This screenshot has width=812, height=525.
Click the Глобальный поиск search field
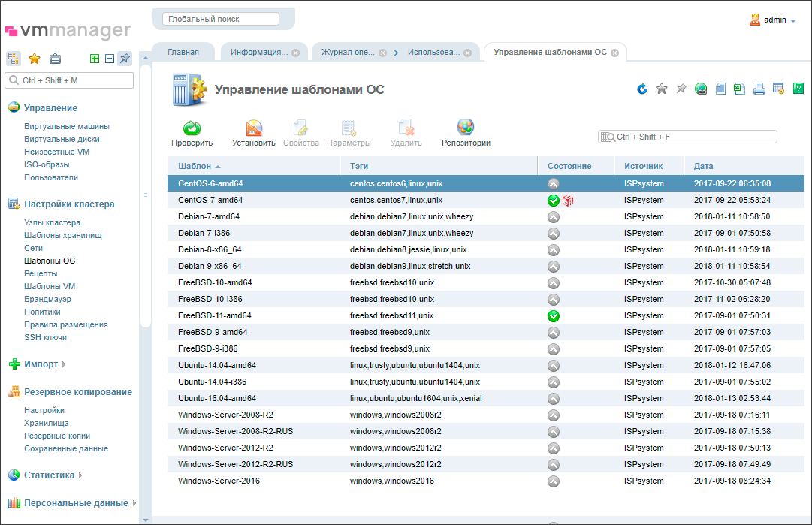pyautogui.click(x=218, y=18)
